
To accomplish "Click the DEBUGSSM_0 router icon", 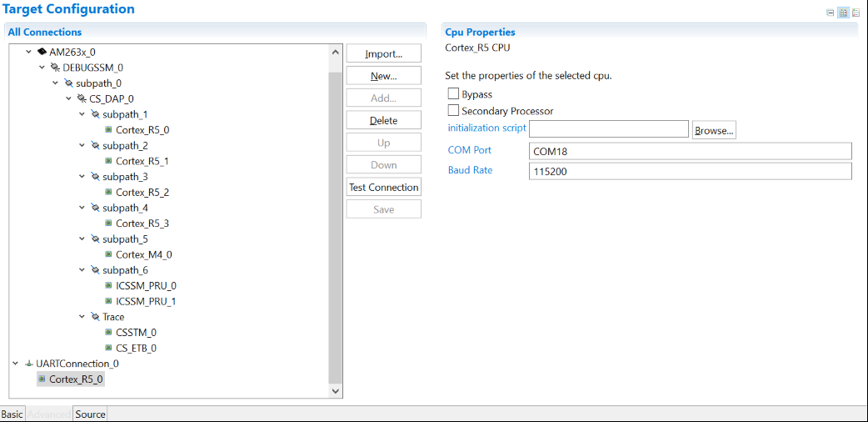I will [x=55, y=68].
